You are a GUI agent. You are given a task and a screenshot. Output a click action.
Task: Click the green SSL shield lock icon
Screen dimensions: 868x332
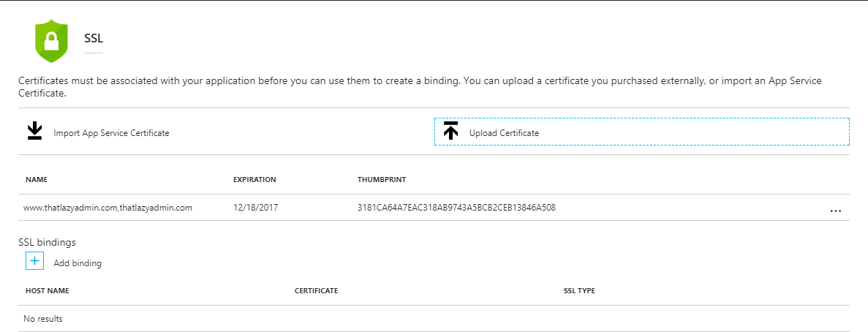pos(51,41)
